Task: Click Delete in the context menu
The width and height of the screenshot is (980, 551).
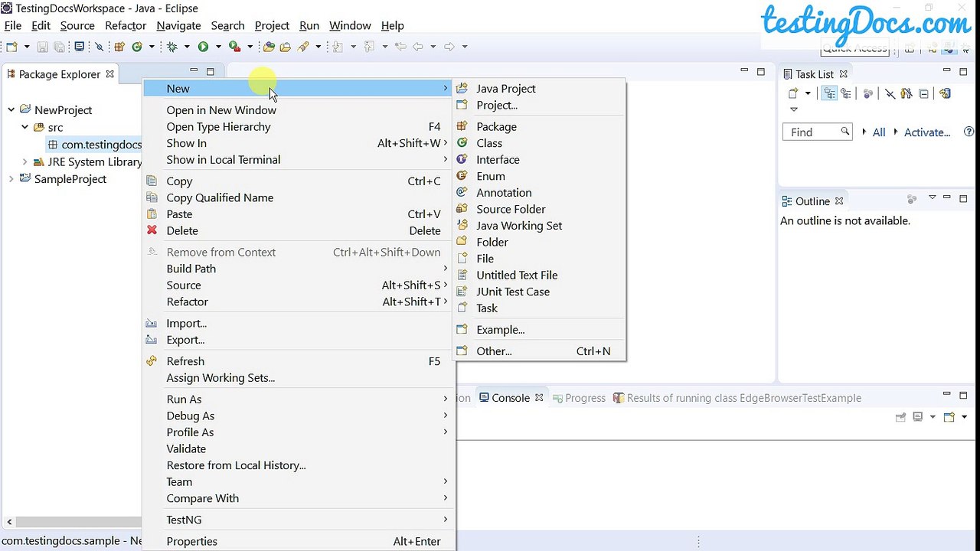Action: pos(298,231)
